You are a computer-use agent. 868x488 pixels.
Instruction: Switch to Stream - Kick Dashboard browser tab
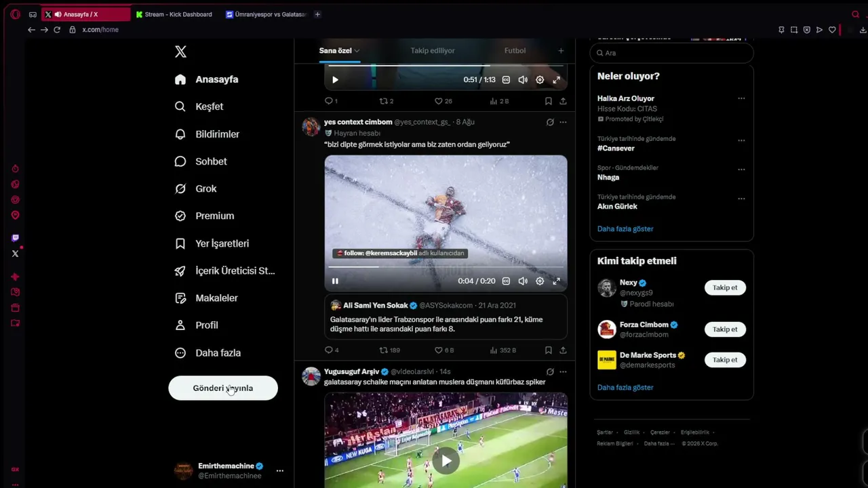(174, 14)
